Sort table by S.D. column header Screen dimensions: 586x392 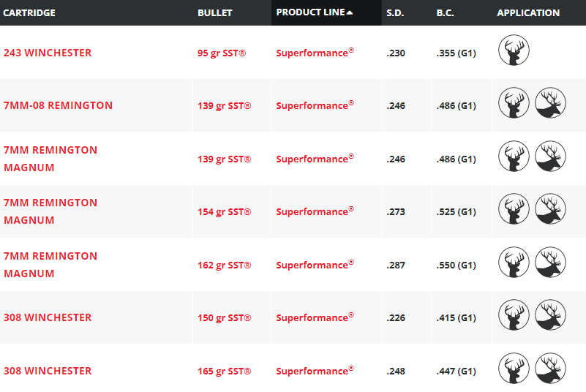(x=395, y=12)
